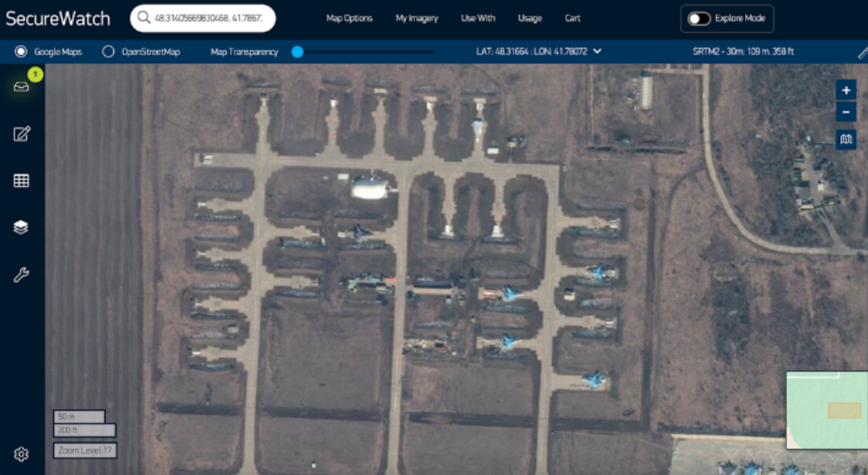Viewport: 868px width, 475px height.
Task: Click the Usage link in top bar
Action: pyautogui.click(x=529, y=18)
